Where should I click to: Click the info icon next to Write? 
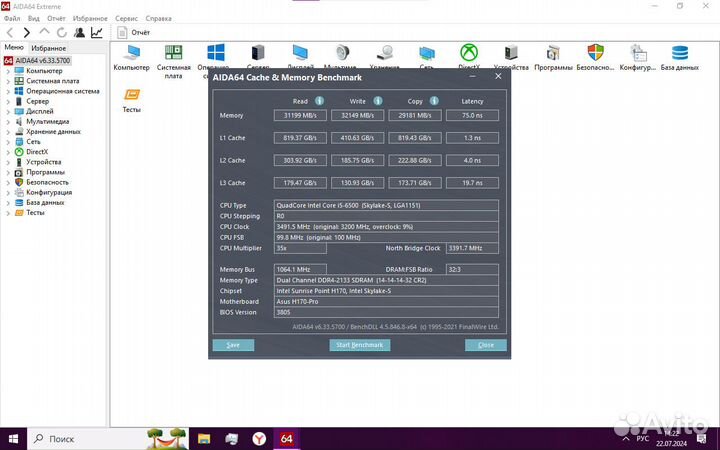point(377,101)
